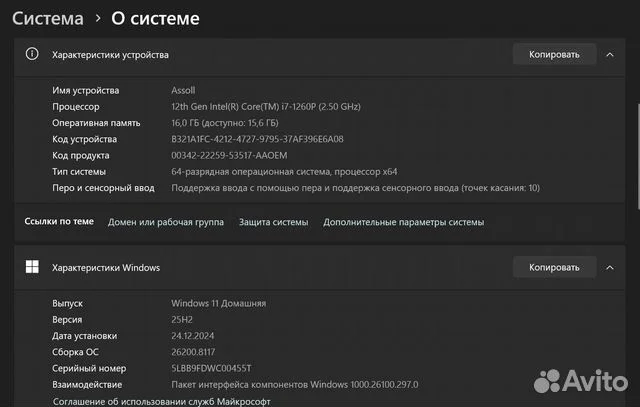Collapse the Характеристики устройства section chevron
This screenshot has height=407, width=640.
(x=610, y=55)
